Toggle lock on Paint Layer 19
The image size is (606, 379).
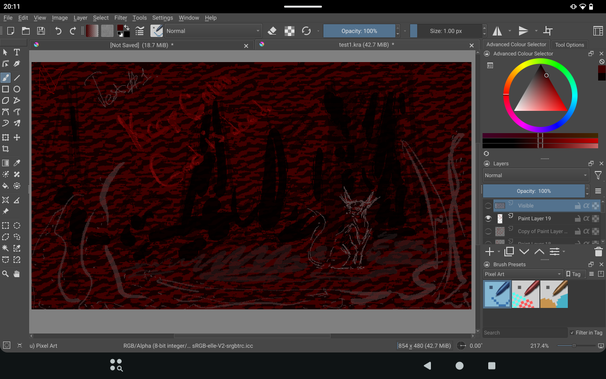578,219
